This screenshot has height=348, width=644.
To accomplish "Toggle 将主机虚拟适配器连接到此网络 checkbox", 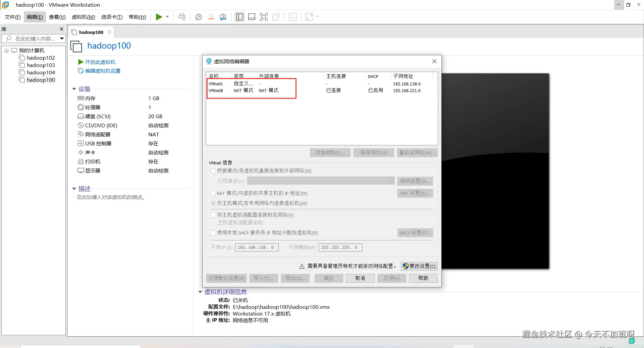I will click(x=213, y=215).
